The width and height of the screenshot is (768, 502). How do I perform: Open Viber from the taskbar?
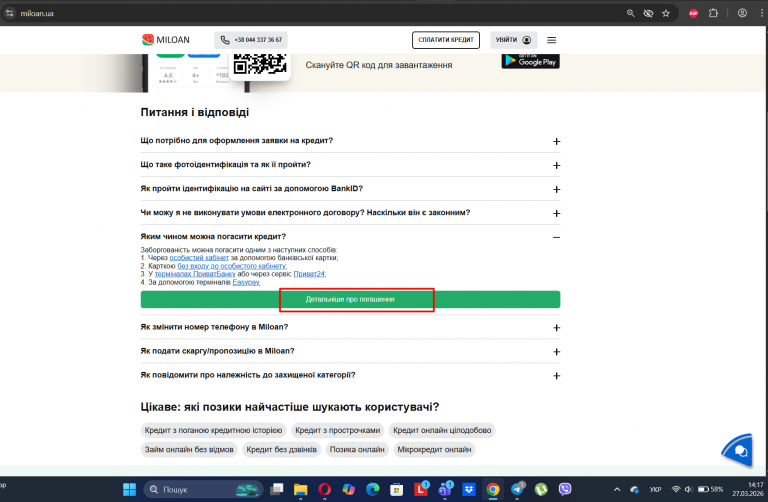tap(565, 489)
